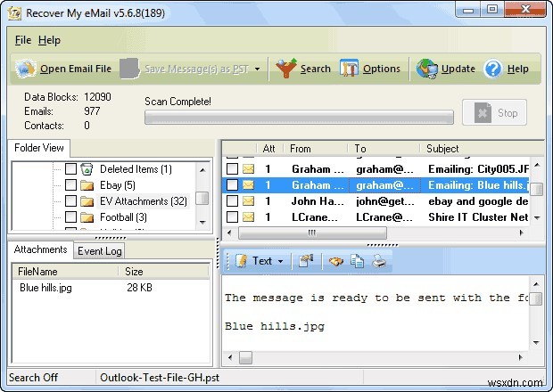Select the Ebay (5) folder label
This screenshot has width=553, height=392.
(x=118, y=185)
